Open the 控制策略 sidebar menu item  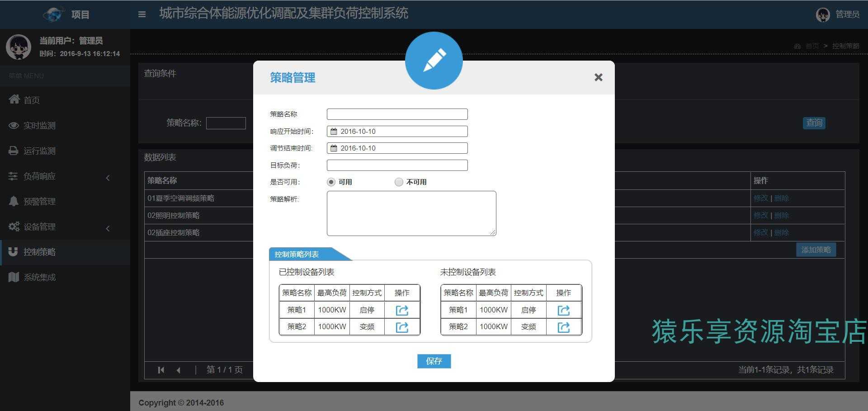(65, 252)
